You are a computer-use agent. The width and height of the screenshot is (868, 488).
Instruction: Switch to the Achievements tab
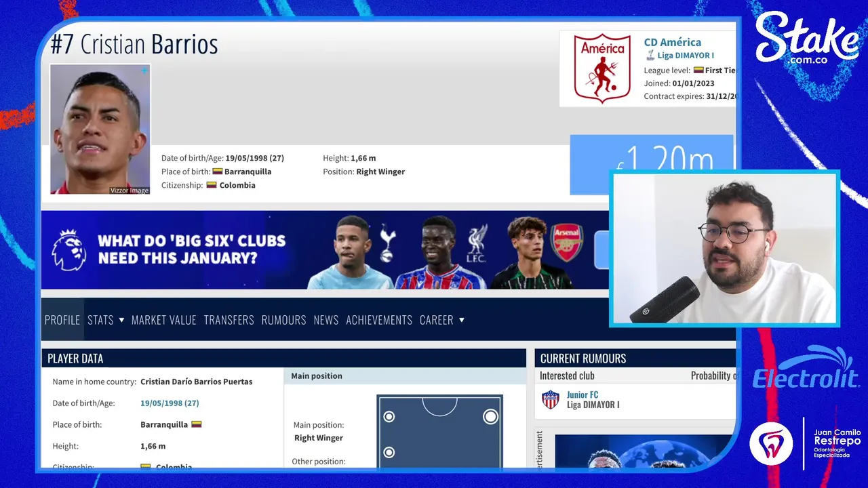(x=379, y=320)
